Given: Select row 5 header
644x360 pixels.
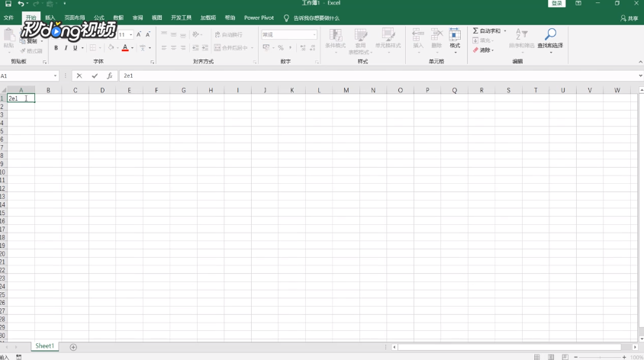Looking at the screenshot, I should click(x=2, y=131).
